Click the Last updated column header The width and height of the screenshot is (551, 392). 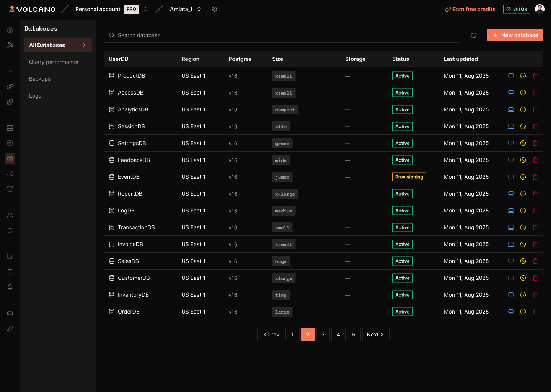point(461,59)
